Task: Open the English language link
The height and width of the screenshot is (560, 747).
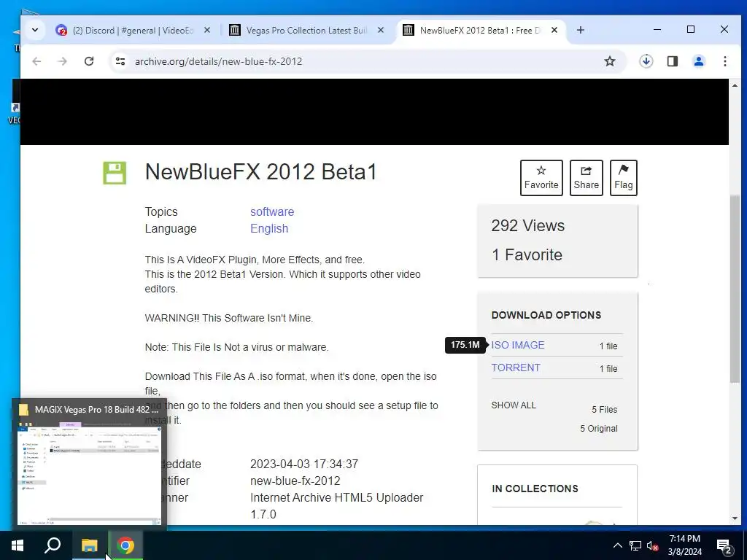Action: (269, 228)
